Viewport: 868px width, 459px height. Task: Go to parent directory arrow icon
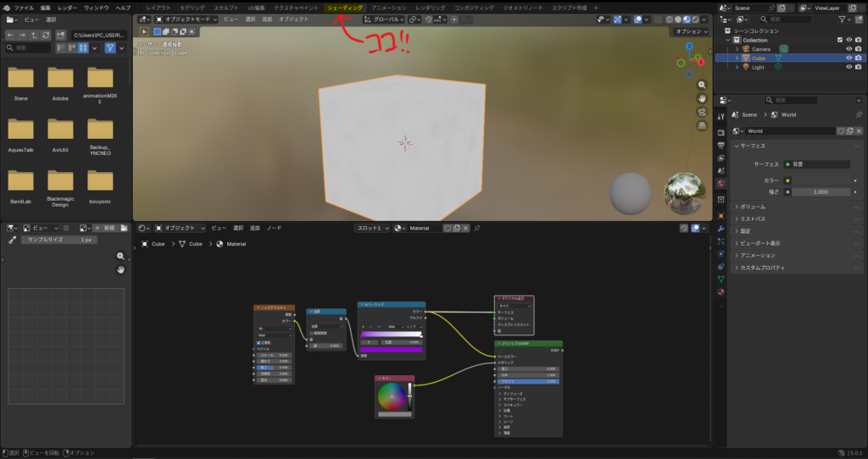coord(34,35)
